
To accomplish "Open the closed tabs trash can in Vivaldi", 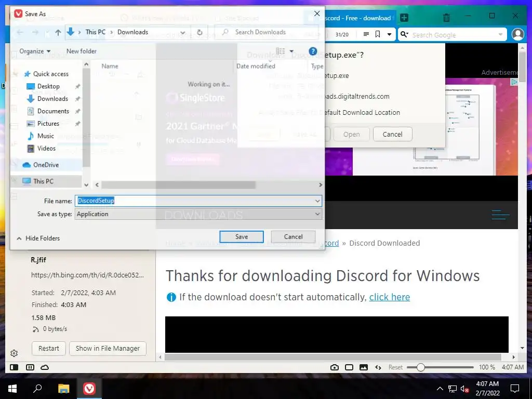I will (446, 17).
